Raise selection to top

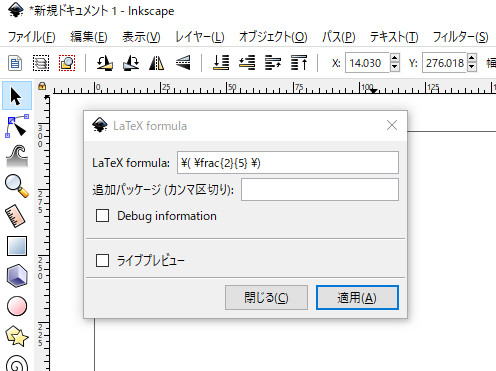coord(299,63)
